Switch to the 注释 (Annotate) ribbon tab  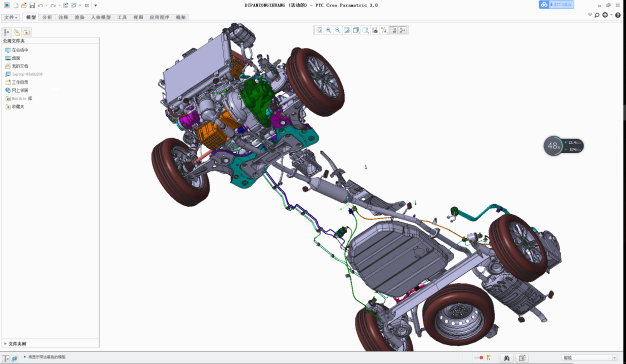(x=63, y=18)
